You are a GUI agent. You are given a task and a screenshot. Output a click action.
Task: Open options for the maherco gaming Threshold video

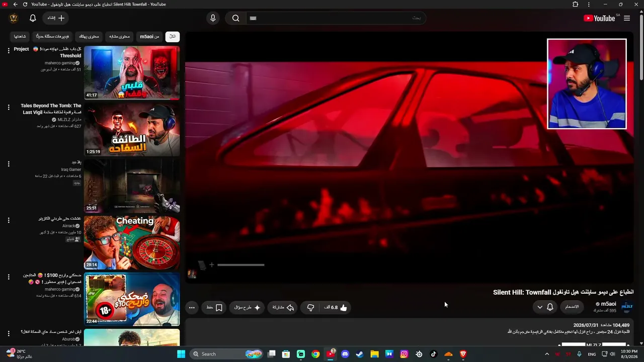[9, 50]
